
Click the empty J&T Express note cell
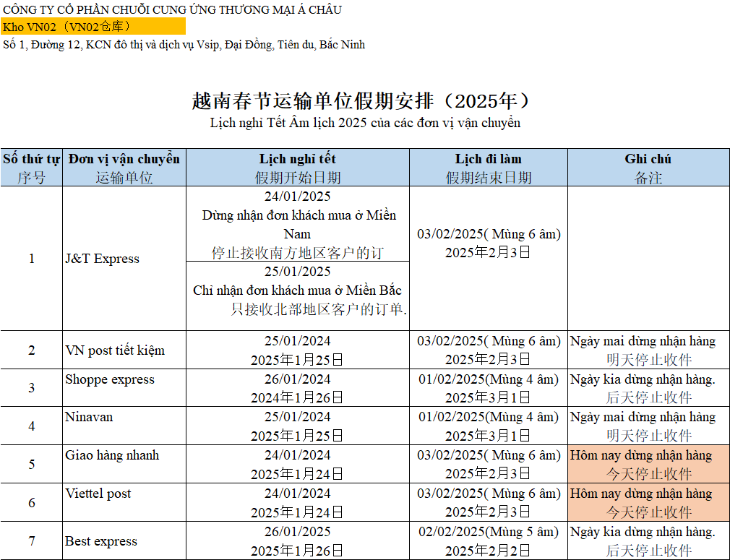pyautogui.click(x=648, y=259)
